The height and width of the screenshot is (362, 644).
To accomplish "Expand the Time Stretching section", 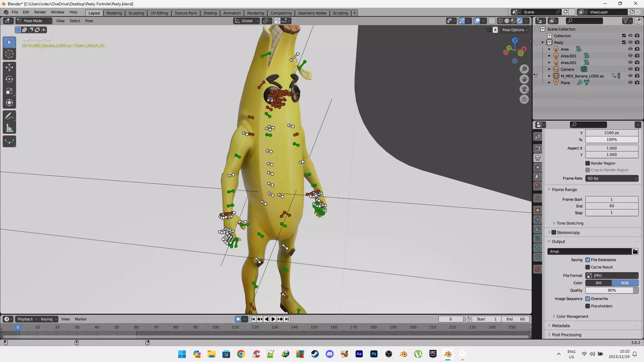I will click(x=570, y=223).
